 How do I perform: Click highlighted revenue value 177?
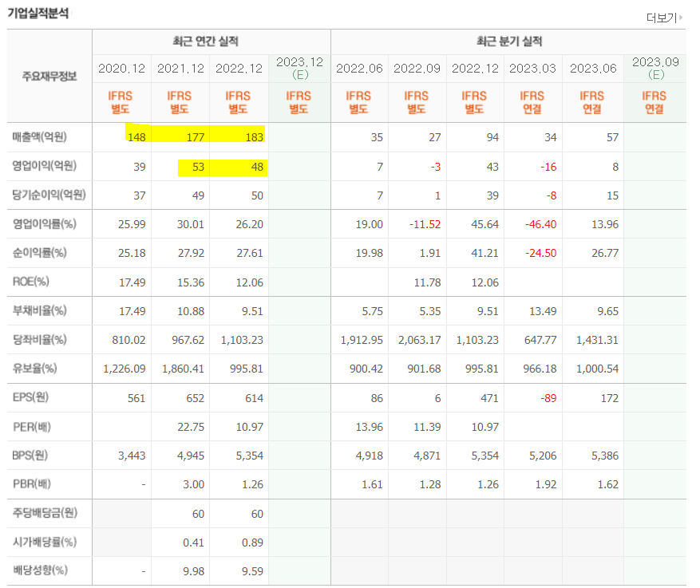click(x=196, y=137)
